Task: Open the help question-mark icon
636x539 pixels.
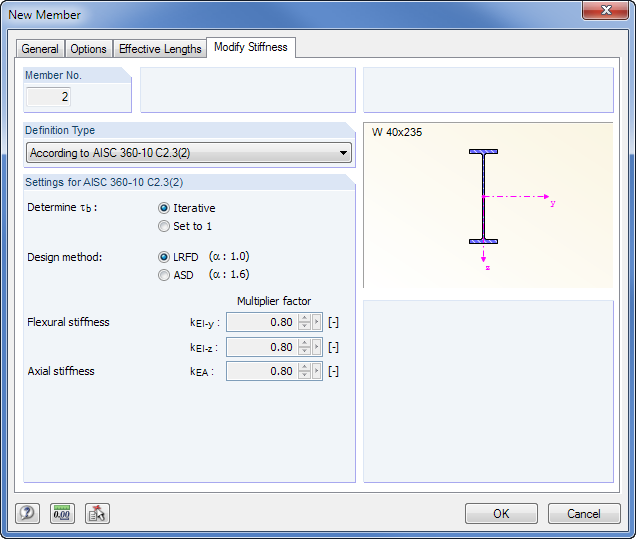Action: pyautogui.click(x=28, y=513)
